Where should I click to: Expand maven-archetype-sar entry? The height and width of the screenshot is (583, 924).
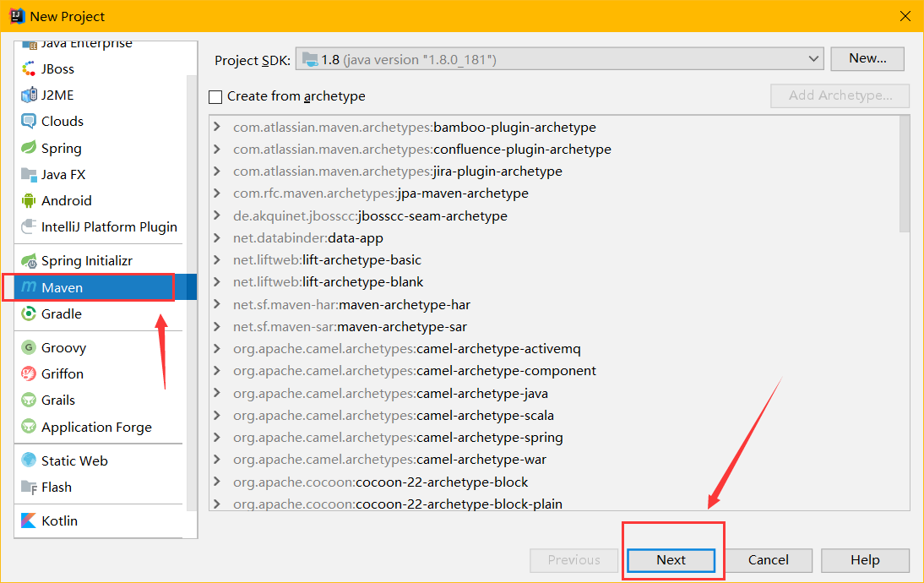tap(217, 327)
